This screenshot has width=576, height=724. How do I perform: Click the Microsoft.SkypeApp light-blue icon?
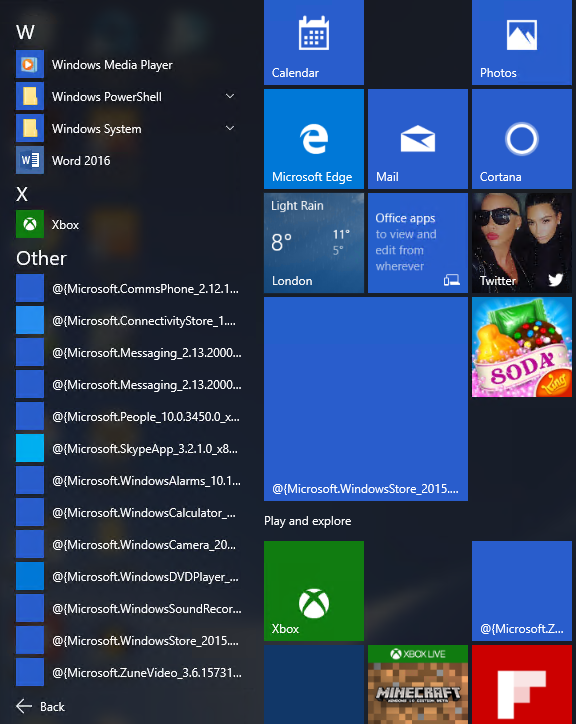pyautogui.click(x=30, y=448)
